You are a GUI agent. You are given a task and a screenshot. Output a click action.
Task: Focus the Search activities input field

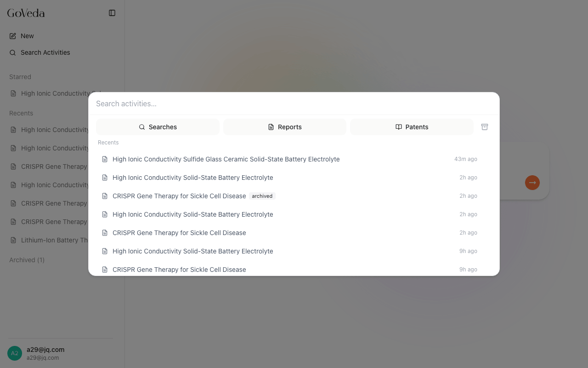(294, 103)
